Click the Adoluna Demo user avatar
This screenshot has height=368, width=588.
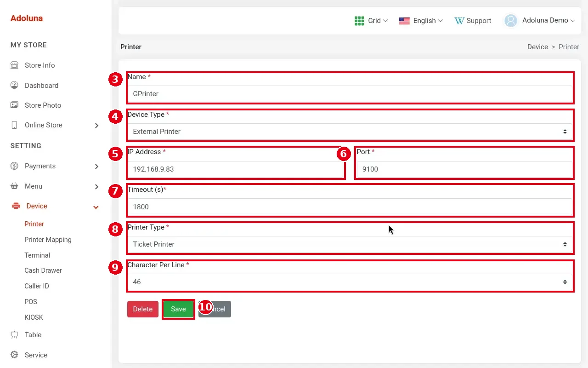511,21
